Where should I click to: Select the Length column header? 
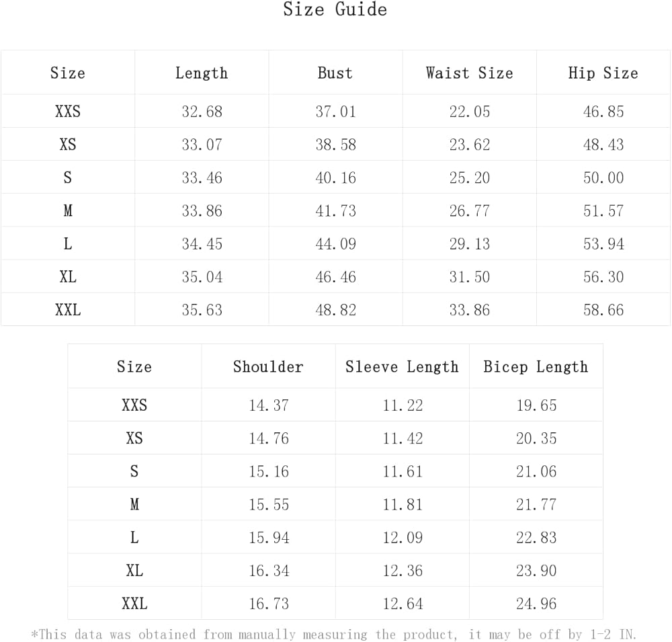202,73
